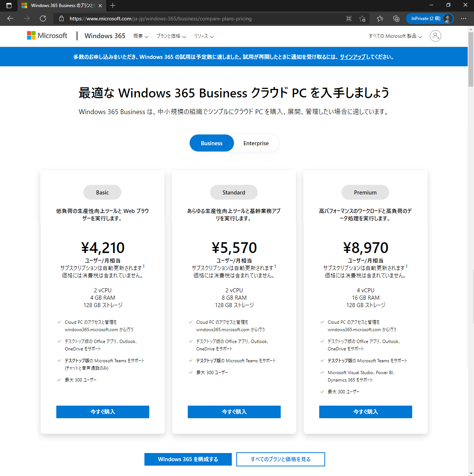Click the Standard plan label

point(234,193)
